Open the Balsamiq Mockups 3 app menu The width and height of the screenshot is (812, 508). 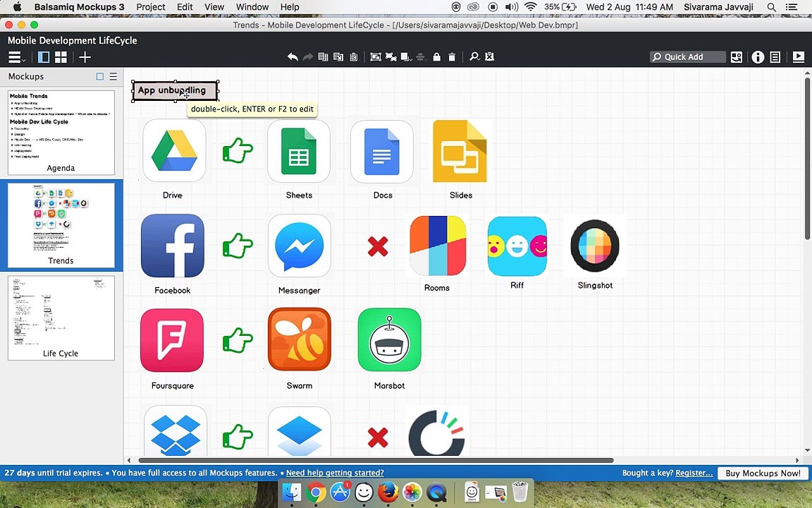(79, 7)
